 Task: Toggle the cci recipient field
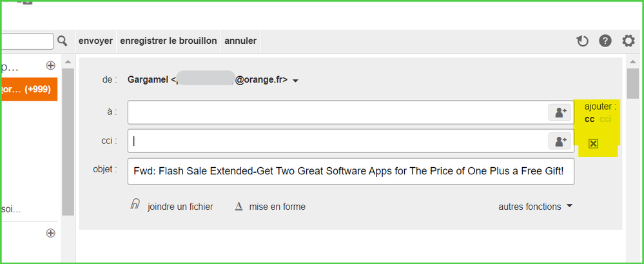pyautogui.click(x=605, y=119)
